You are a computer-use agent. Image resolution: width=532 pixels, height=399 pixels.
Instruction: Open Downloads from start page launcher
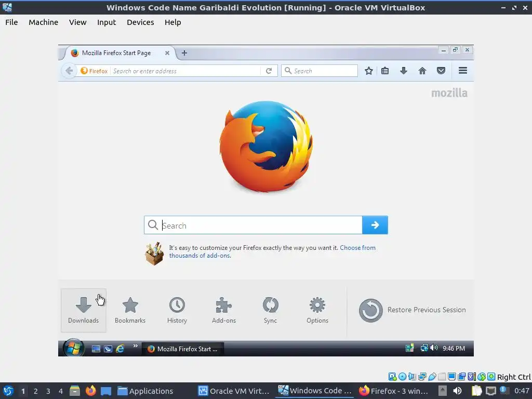[x=84, y=310]
